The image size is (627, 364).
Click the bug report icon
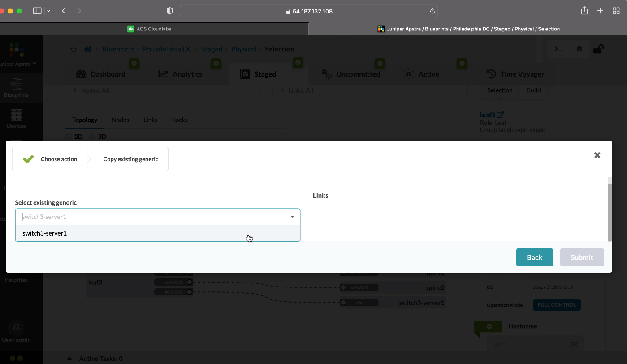(x=579, y=49)
